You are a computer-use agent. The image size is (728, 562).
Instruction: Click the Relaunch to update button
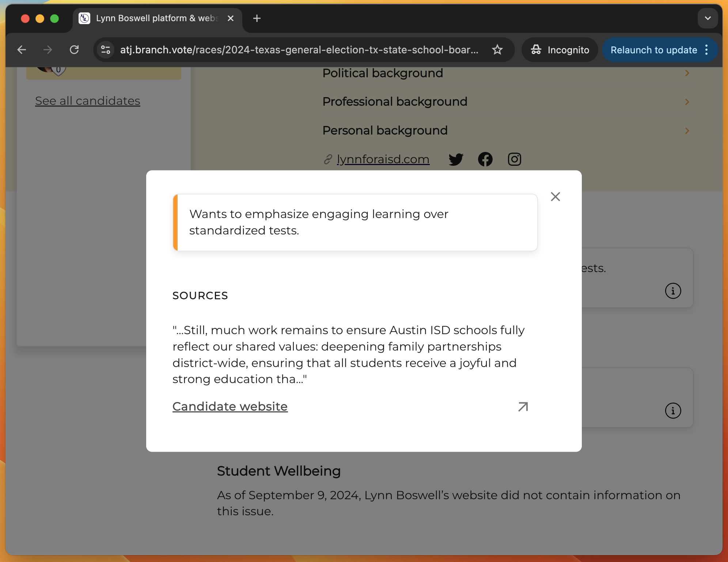[653, 50]
